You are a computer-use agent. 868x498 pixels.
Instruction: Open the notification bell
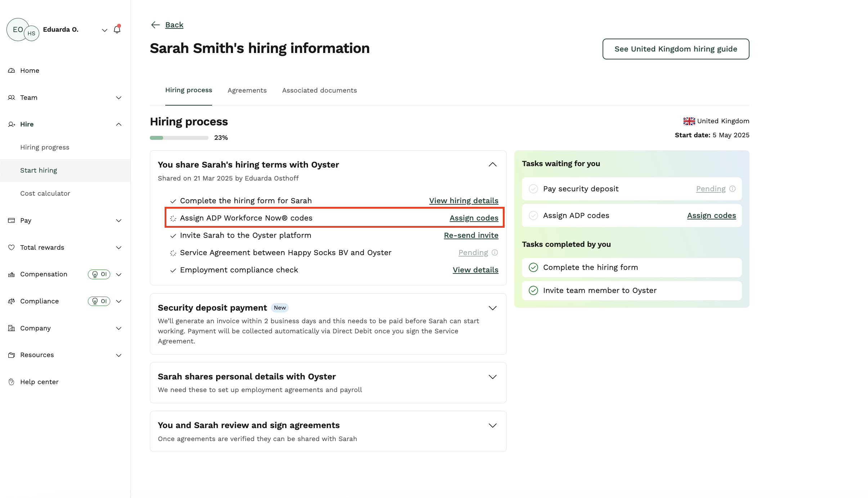point(117,29)
